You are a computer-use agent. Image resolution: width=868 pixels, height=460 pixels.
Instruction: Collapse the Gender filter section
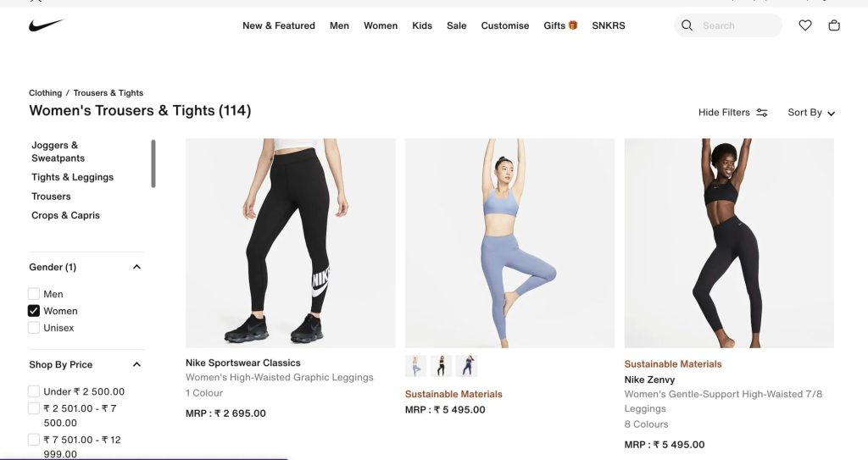(x=136, y=267)
